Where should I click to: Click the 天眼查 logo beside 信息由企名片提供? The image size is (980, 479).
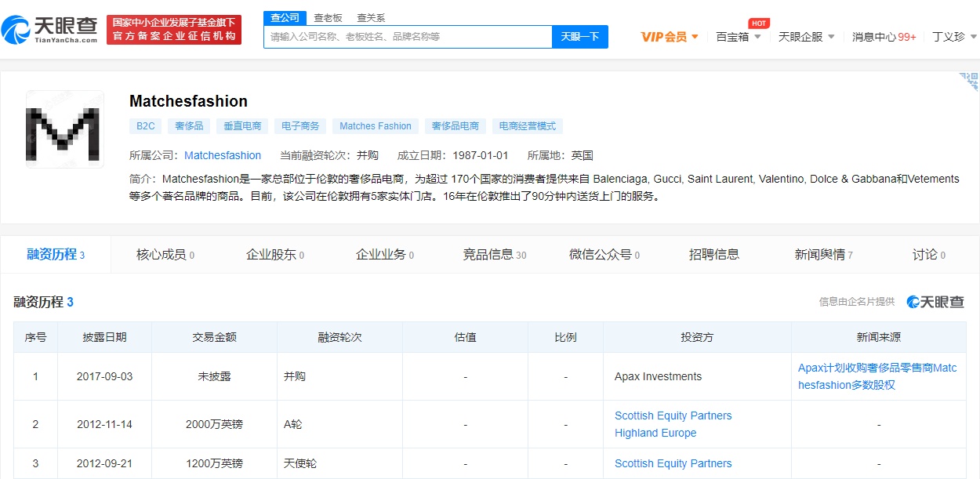pyautogui.click(x=935, y=302)
